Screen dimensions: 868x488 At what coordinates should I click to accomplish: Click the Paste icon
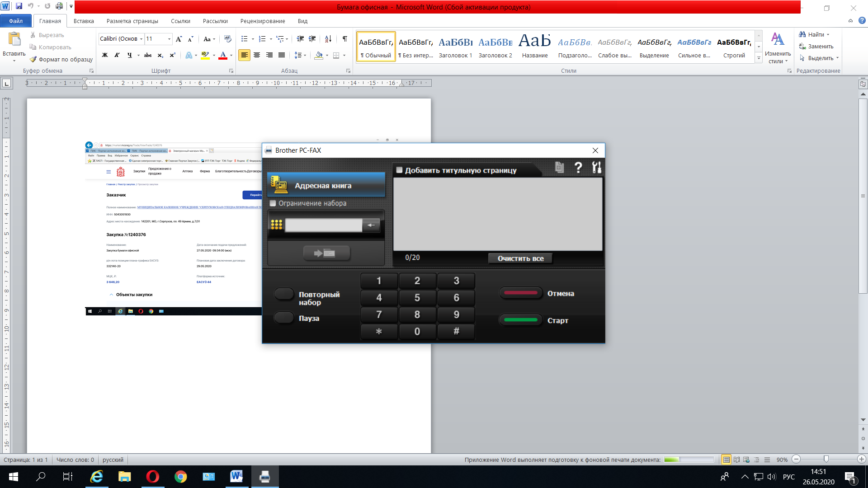[14, 40]
